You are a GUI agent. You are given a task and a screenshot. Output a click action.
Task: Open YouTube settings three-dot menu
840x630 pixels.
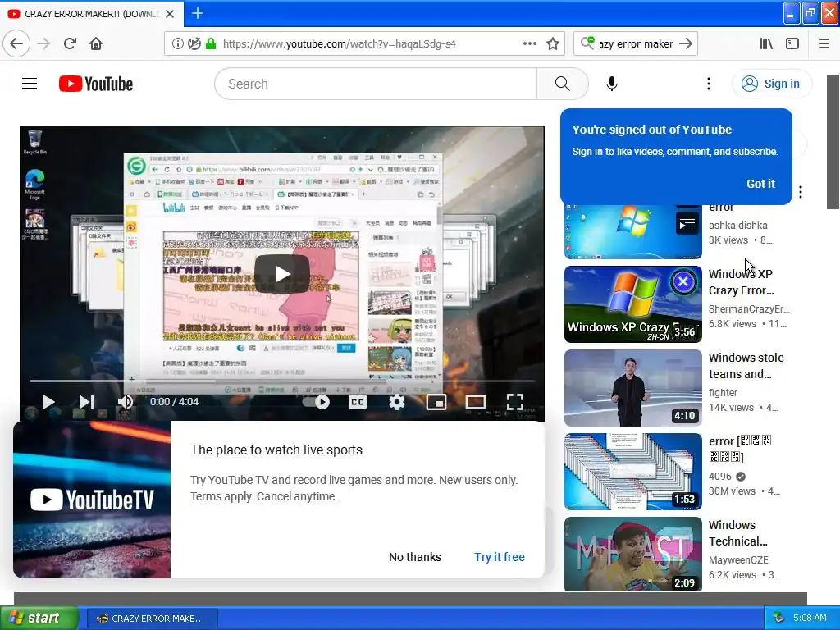(708, 84)
